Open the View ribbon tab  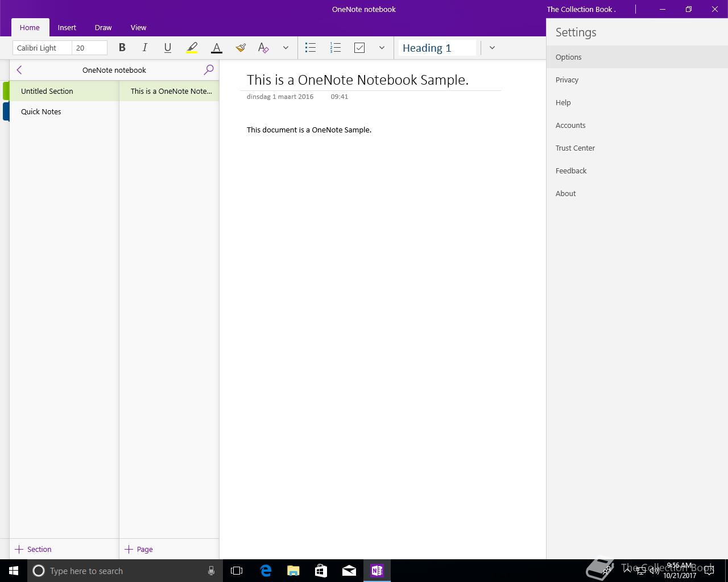click(x=138, y=27)
